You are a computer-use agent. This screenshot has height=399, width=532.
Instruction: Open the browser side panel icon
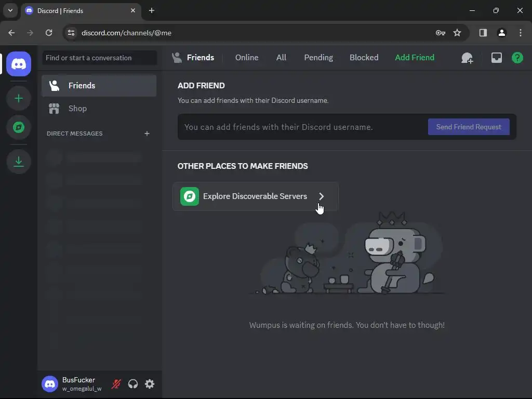pos(483,33)
